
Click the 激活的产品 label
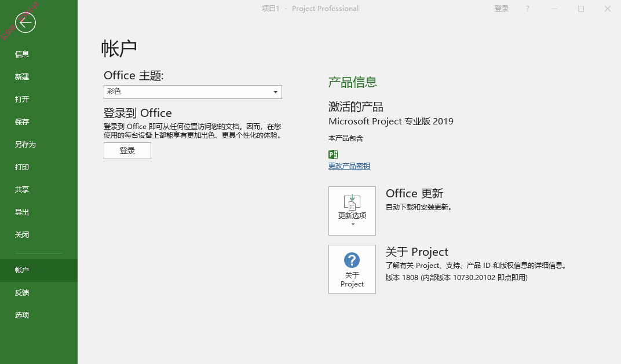(356, 107)
